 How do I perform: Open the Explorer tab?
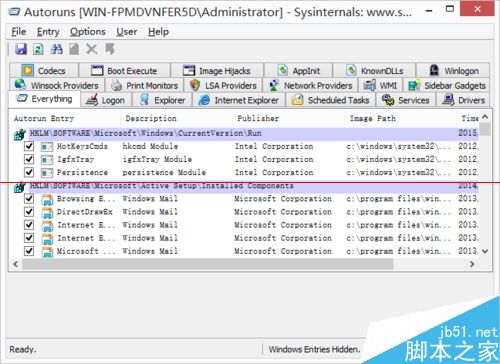coord(162,100)
